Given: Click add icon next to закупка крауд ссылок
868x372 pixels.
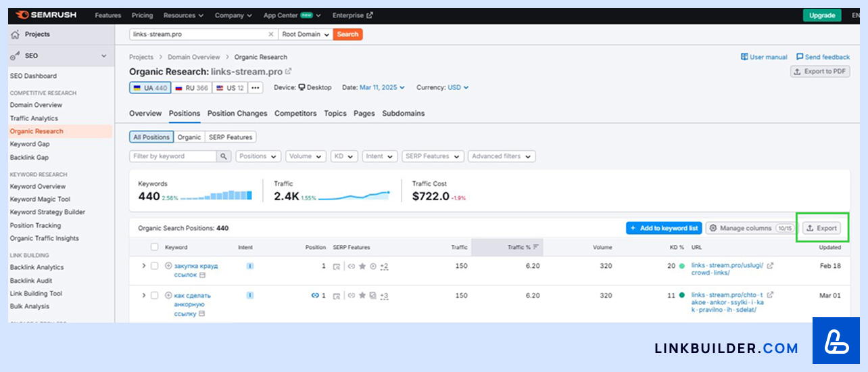Looking at the screenshot, I should coord(168,266).
